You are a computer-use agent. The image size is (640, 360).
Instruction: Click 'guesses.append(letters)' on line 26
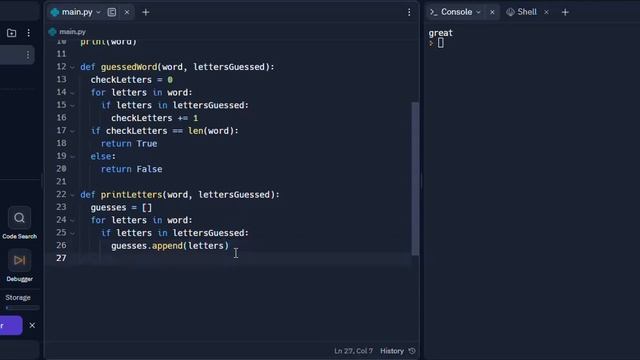[x=170, y=246]
